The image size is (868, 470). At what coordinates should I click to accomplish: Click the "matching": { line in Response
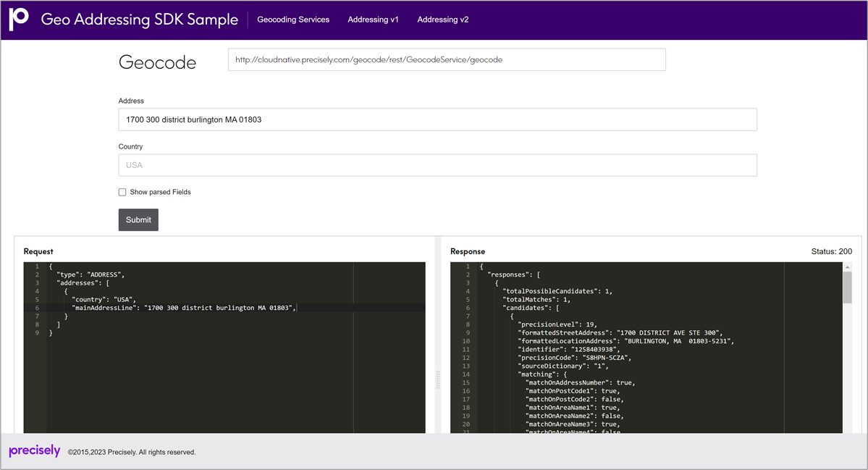[542, 374]
